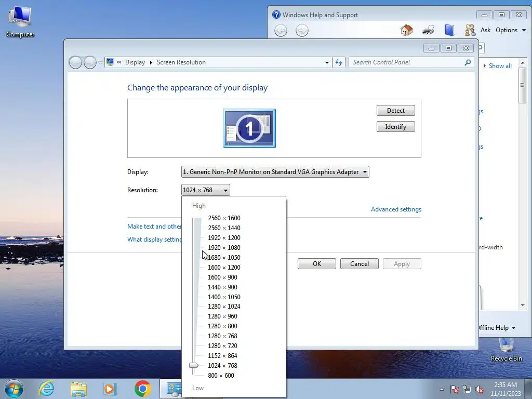Click the Windows Help question mark icon
This screenshot has width=532, height=399.
point(276,15)
